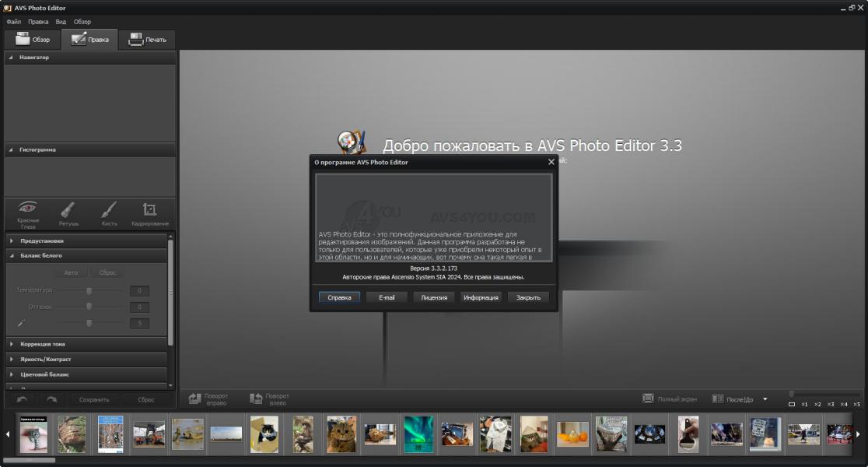Click the zoom slider handle above ×1
The height and width of the screenshot is (467, 868).
[792, 394]
